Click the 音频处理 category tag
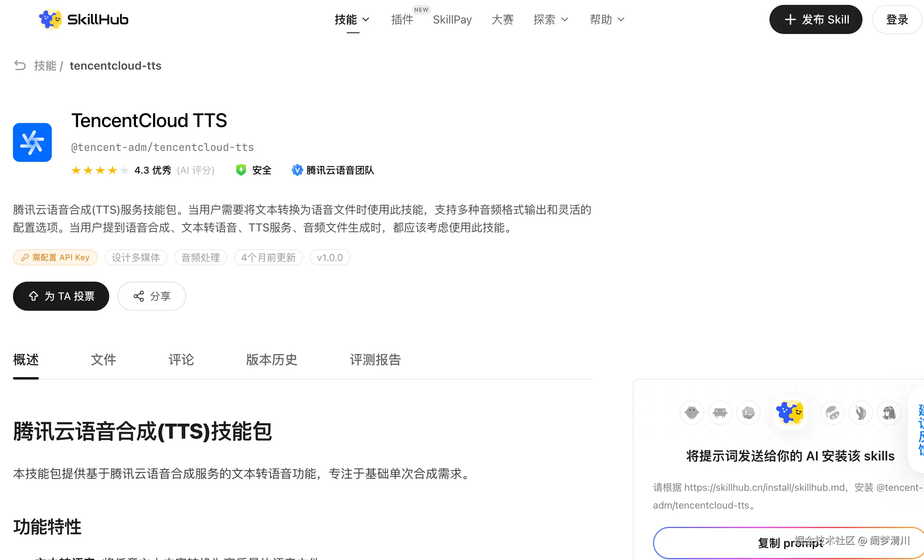This screenshot has width=924, height=560. (201, 257)
